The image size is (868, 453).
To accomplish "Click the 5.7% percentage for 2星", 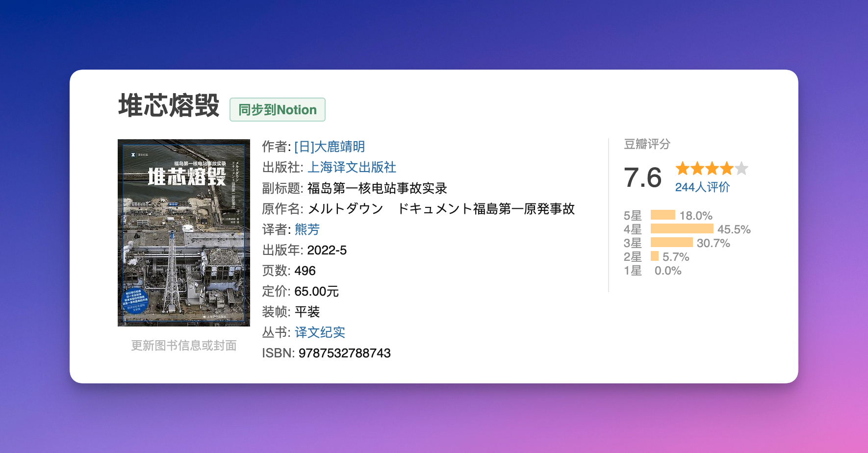I will tap(676, 257).
